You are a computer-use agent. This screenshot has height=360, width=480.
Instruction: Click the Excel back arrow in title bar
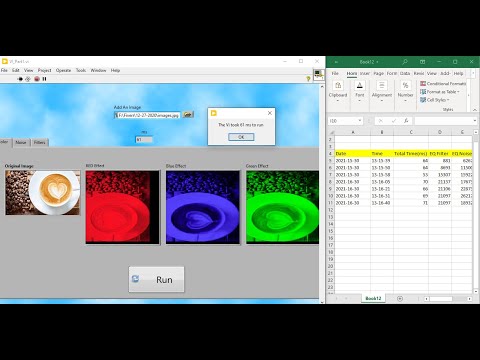tap(336, 62)
